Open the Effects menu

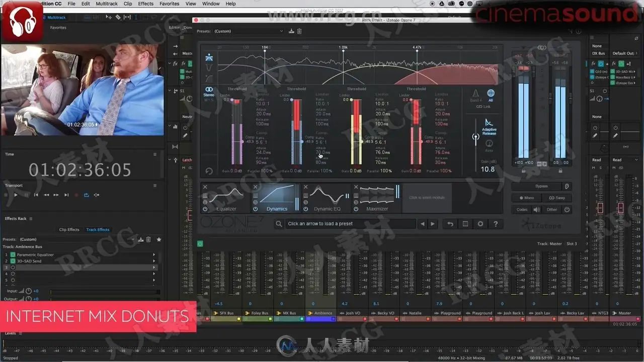click(x=146, y=4)
